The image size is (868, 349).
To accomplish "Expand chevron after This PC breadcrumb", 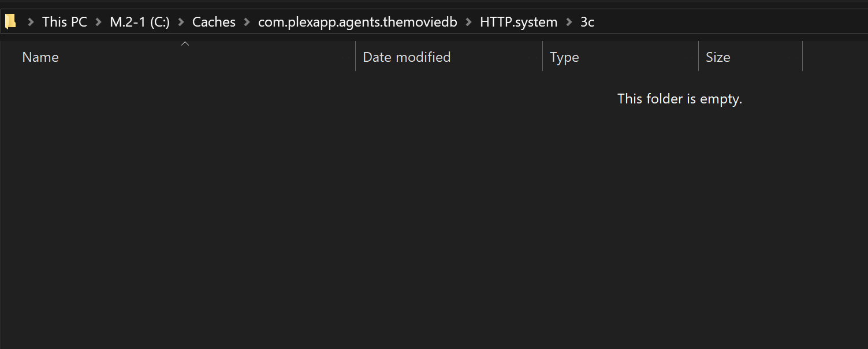I will tap(99, 23).
